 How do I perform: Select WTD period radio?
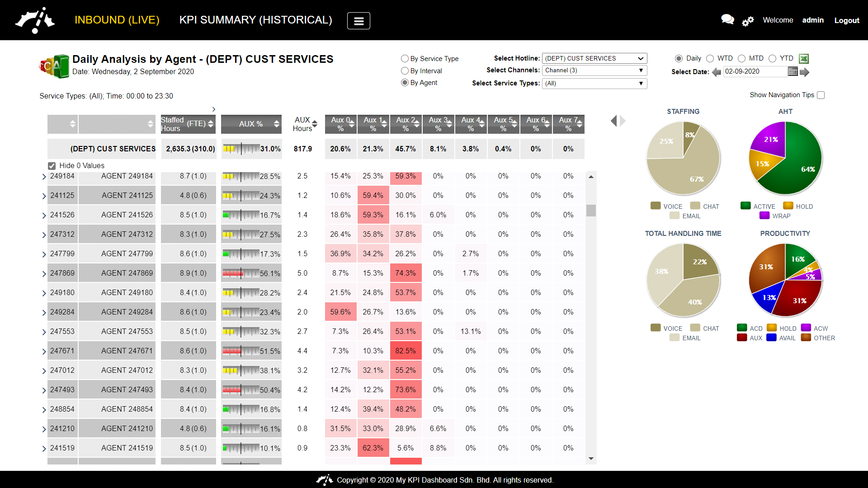pyautogui.click(x=710, y=58)
